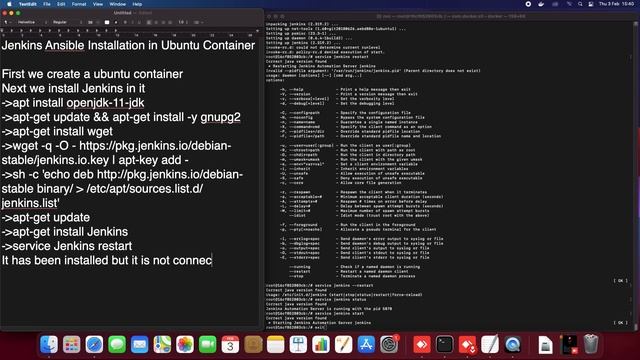Image resolution: width=640 pixels, height=360 pixels.
Task: Launch Numbers from the Dock
Action: pos(321,344)
